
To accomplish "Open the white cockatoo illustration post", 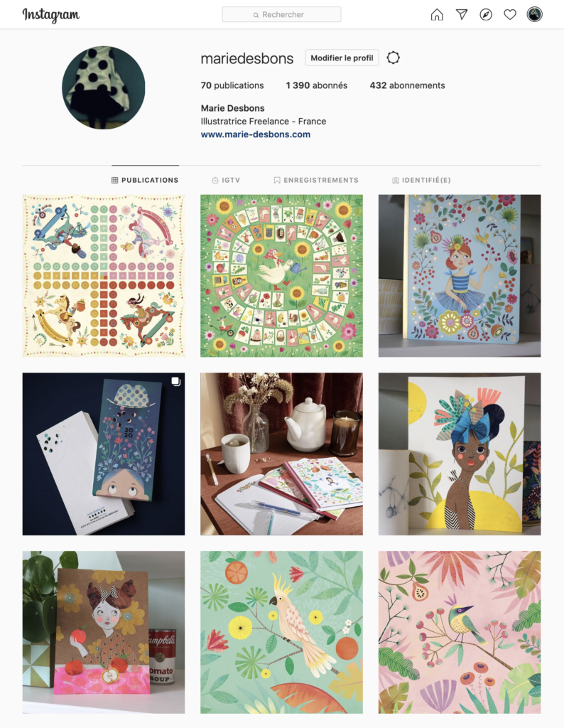I will (x=281, y=632).
